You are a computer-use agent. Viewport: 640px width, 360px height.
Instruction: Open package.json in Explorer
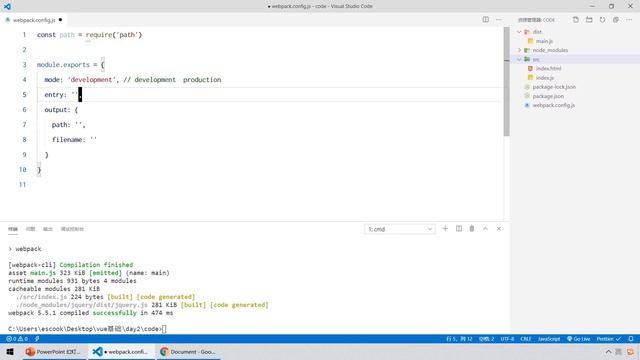pyautogui.click(x=548, y=96)
